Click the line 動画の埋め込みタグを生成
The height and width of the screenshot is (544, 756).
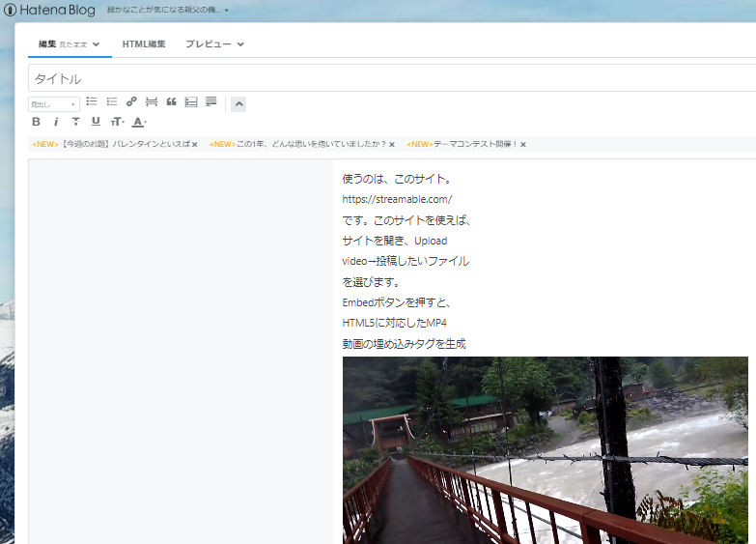[x=404, y=344]
